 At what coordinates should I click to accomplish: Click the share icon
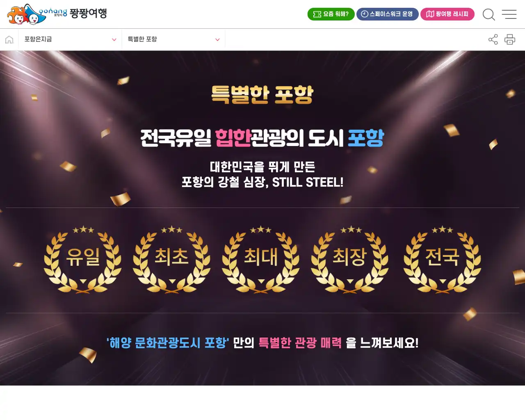pyautogui.click(x=493, y=39)
